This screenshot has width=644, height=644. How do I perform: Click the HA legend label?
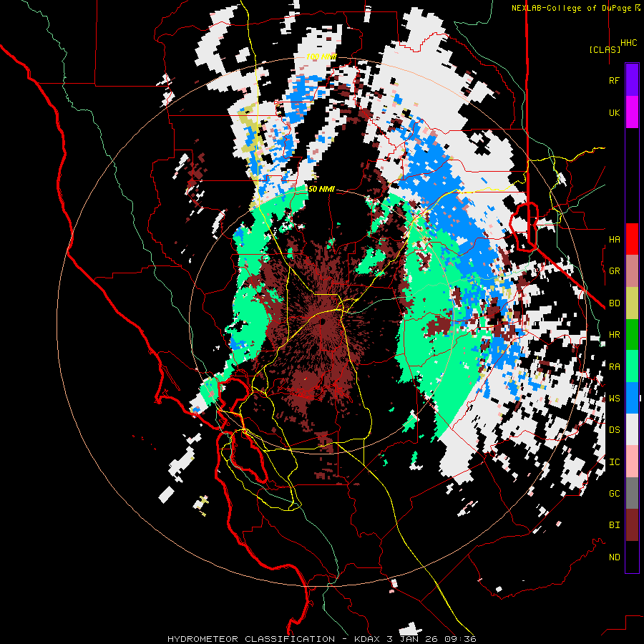coord(614,239)
